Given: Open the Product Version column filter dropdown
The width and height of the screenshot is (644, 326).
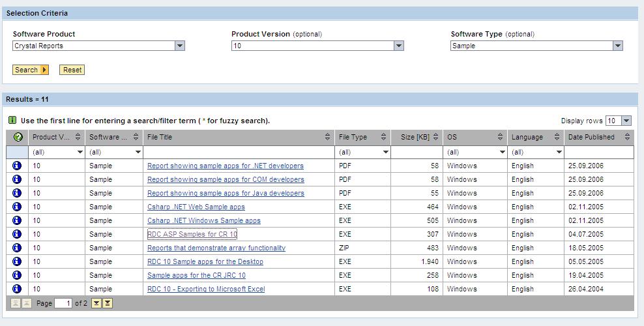Looking at the screenshot, I should coord(80,152).
